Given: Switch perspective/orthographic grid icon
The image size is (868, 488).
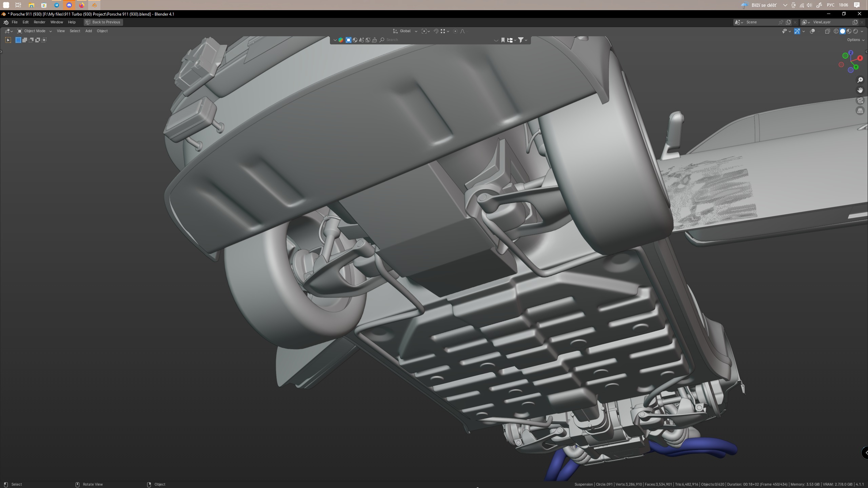Looking at the screenshot, I should [860, 111].
